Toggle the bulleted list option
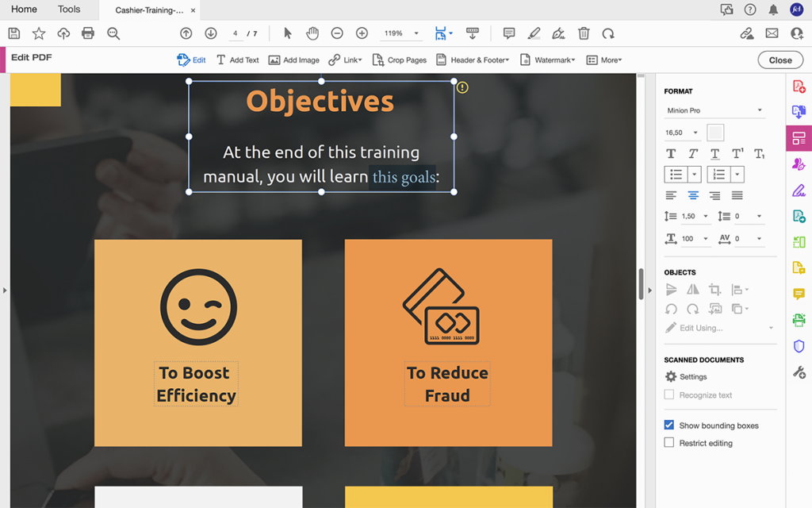The height and width of the screenshot is (508, 812). [675, 174]
